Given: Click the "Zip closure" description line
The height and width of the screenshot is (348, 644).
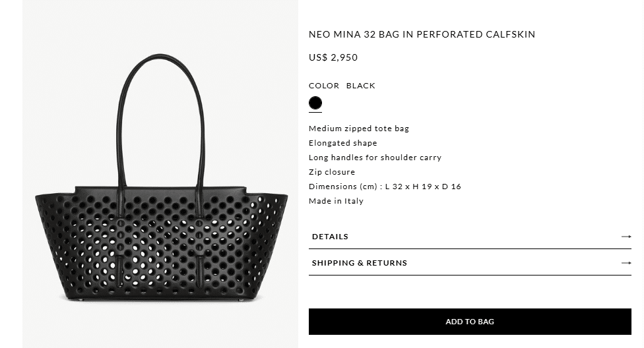Looking at the screenshot, I should pos(332,172).
